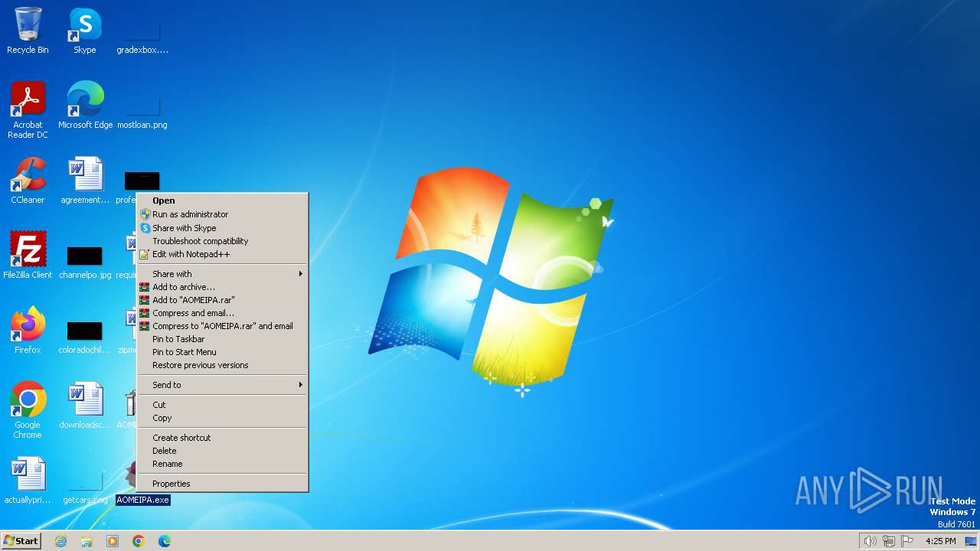This screenshot has width=980, height=551.
Task: Choose Properties in the context menu
Action: point(222,484)
